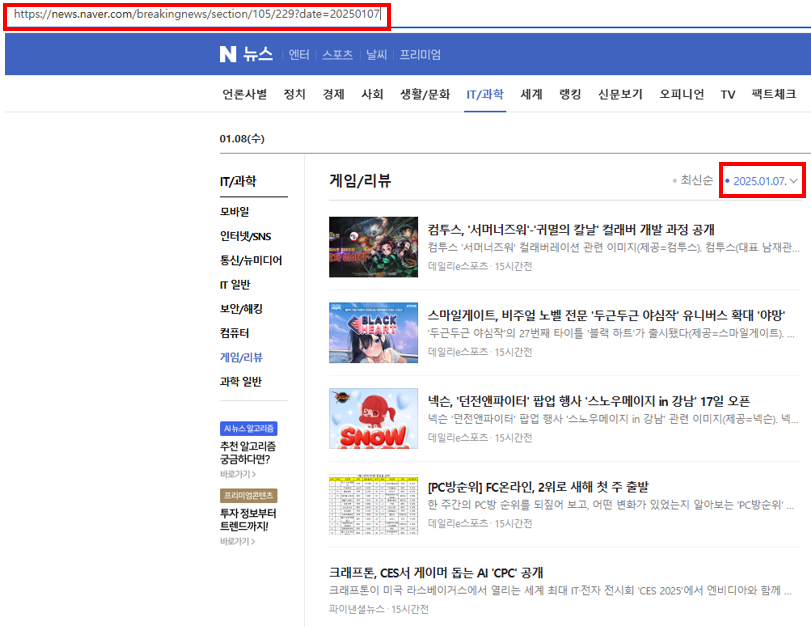
Task: Open 크래프톤 CES AI CPC headline
Action: click(436, 573)
